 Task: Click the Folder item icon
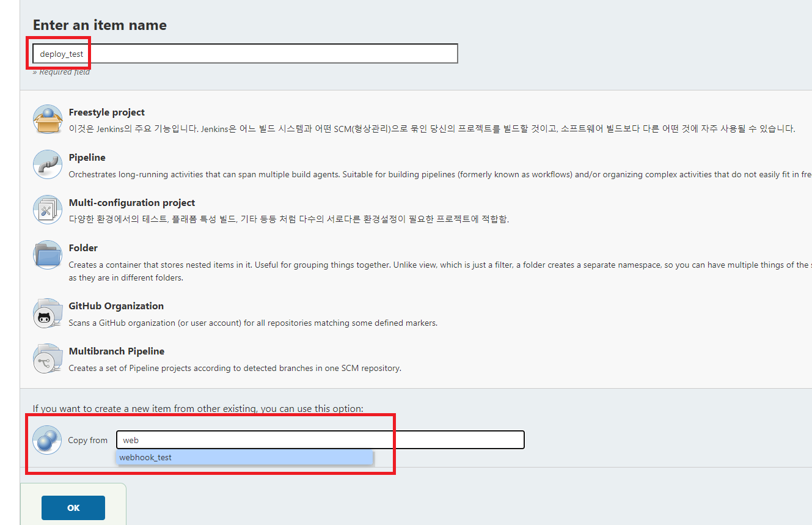coord(48,255)
